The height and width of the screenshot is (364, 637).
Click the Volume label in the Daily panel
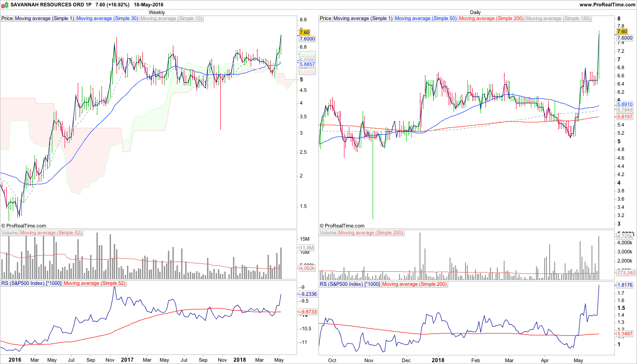pyautogui.click(x=328, y=233)
